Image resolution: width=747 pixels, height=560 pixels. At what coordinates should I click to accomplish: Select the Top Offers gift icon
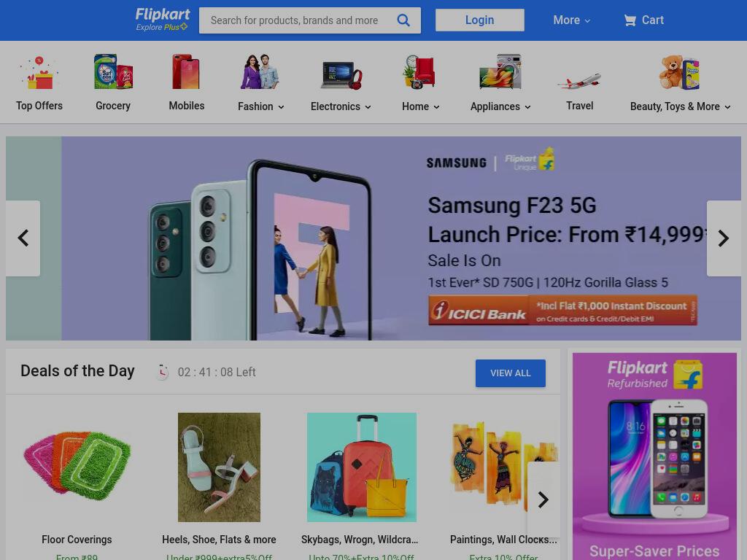click(39, 73)
